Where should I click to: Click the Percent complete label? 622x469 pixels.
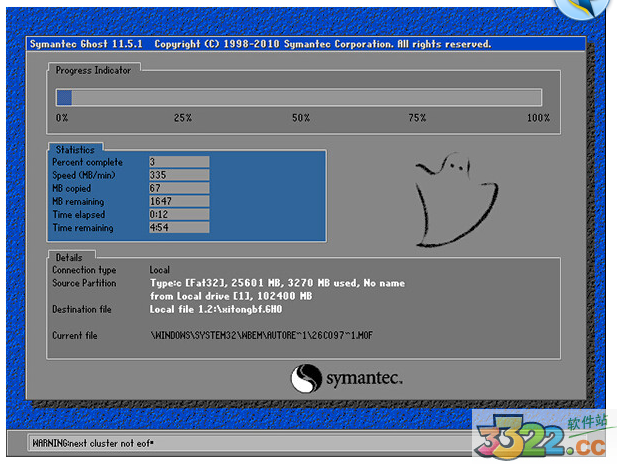click(88, 162)
